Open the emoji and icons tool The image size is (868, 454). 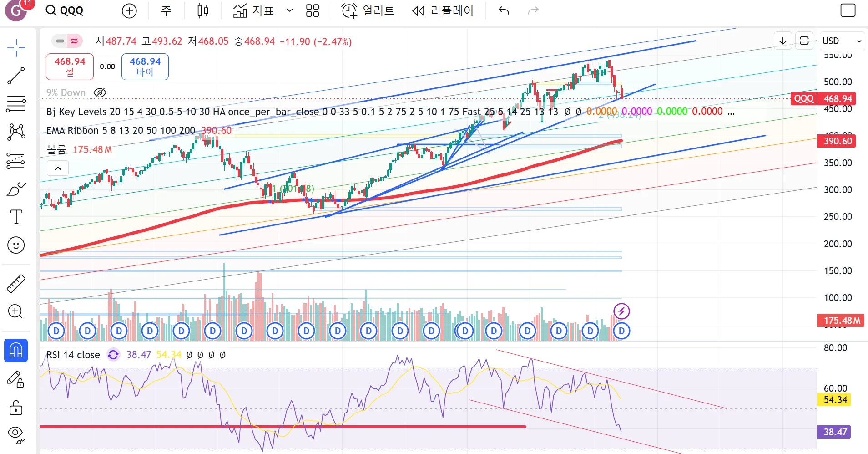coord(16,245)
